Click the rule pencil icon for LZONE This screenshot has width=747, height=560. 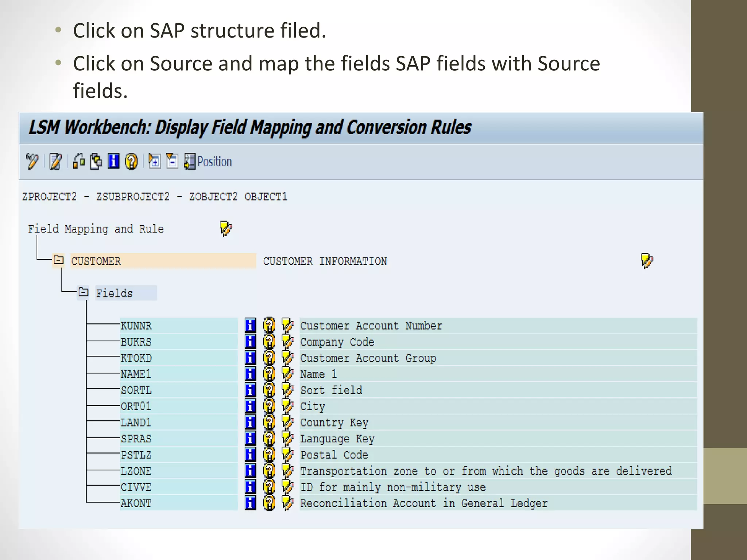click(x=287, y=471)
